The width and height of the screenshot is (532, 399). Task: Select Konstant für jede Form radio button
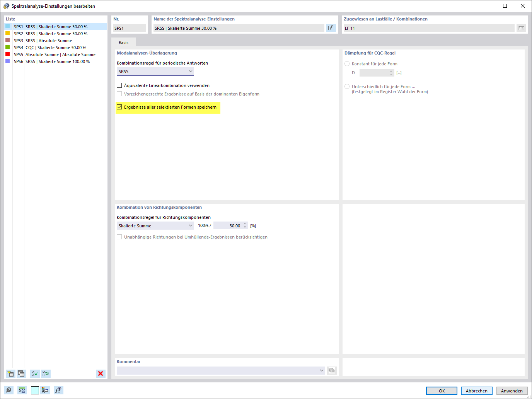(x=347, y=64)
